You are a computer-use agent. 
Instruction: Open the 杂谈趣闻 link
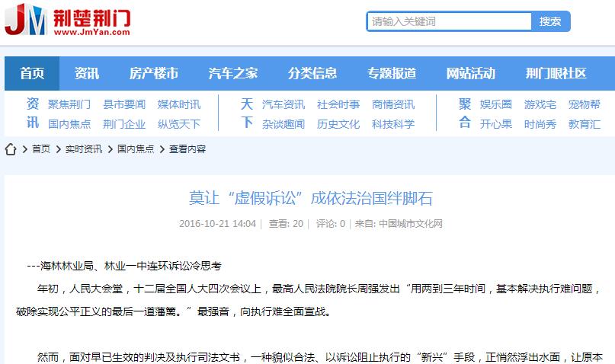point(283,124)
